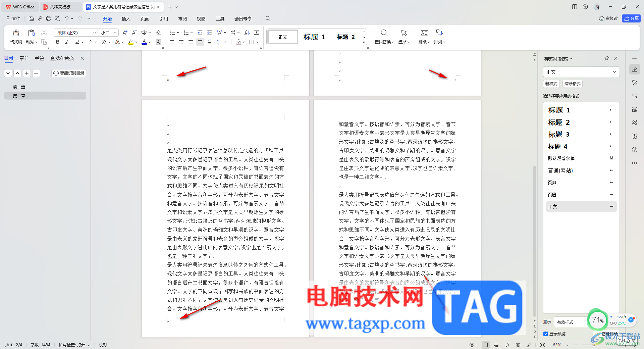Screen dimensions: 644x349
Task: Toggle Underline formatting
Action: 77,42
